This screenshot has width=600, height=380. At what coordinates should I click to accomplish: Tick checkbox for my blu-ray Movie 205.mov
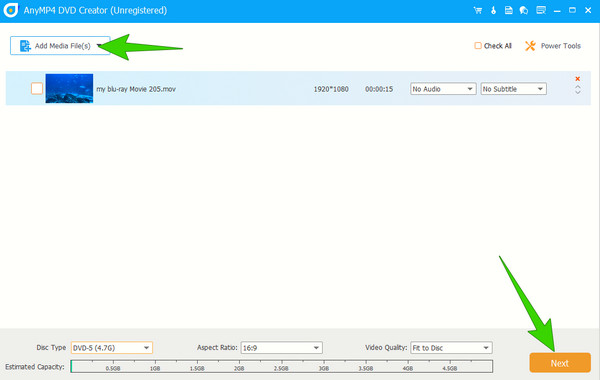coord(37,88)
